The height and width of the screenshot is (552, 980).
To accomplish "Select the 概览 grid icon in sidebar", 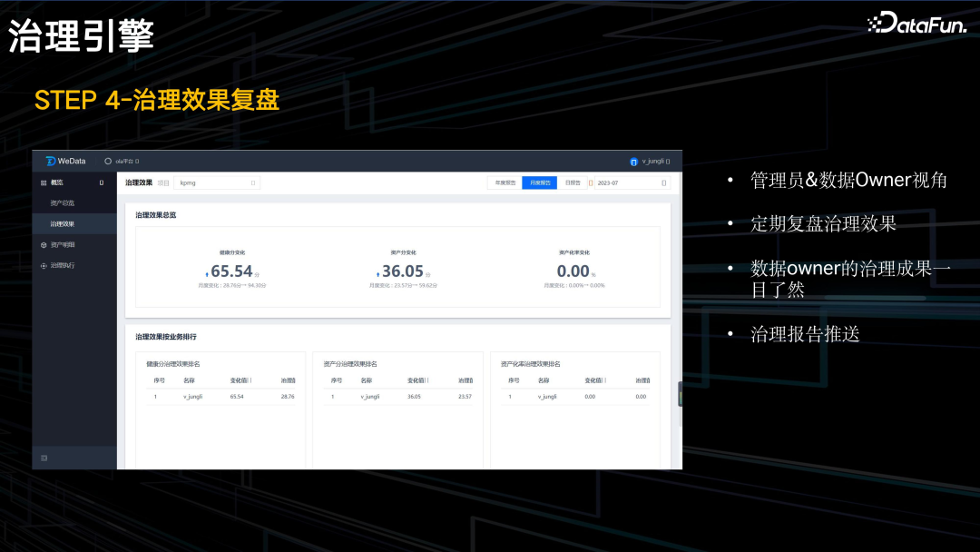I will coord(43,182).
